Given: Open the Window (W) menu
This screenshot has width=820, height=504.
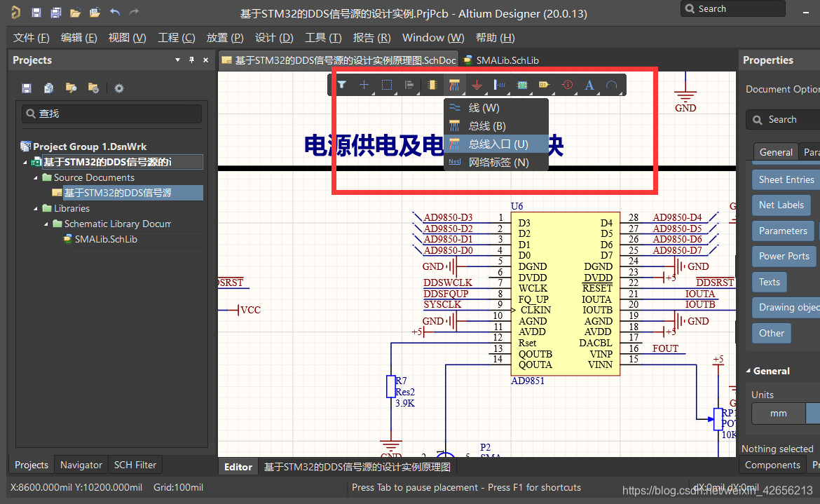Looking at the screenshot, I should tap(433, 38).
